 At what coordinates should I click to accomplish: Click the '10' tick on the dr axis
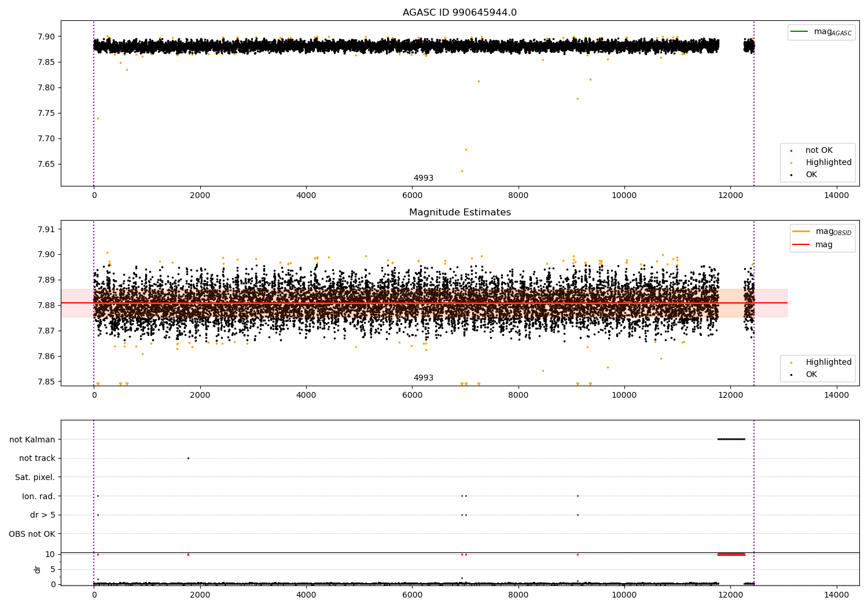(x=50, y=555)
